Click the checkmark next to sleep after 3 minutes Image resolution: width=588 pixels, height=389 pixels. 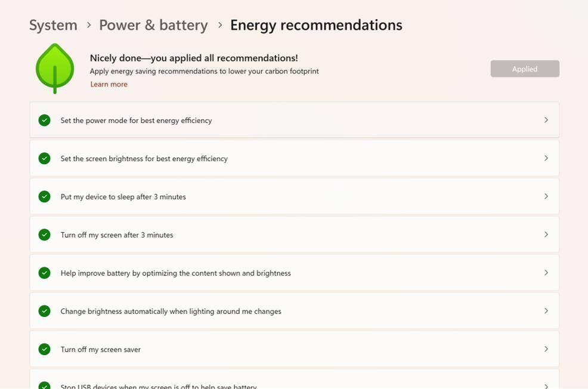[x=44, y=197]
